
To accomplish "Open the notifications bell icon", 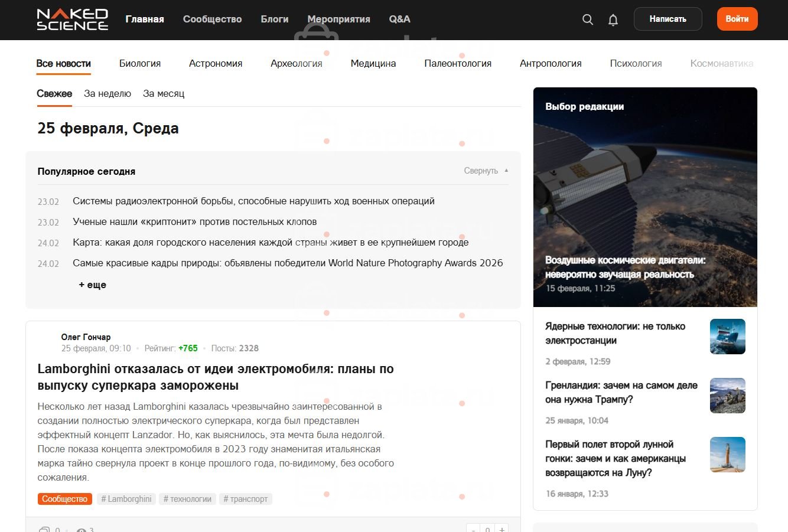I will pos(613,20).
